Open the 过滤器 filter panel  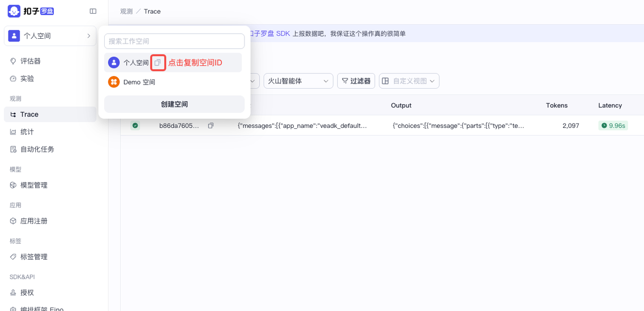coord(356,81)
